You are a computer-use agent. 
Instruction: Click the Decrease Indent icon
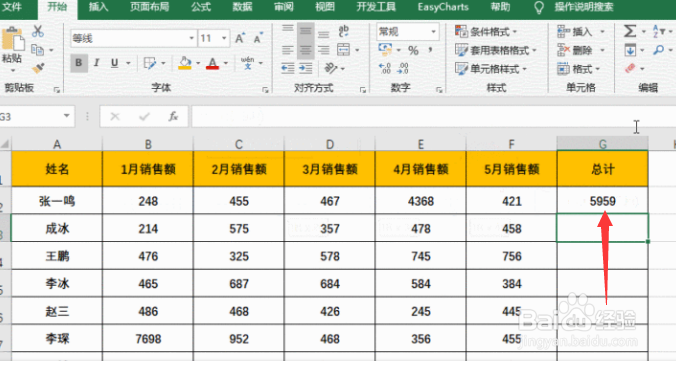click(x=288, y=68)
